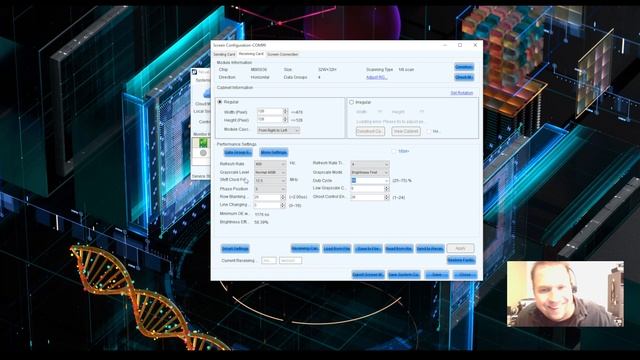Click the Height (Pixel) input field
Image resolution: width=640 pixels, height=360 pixels.
(270, 120)
